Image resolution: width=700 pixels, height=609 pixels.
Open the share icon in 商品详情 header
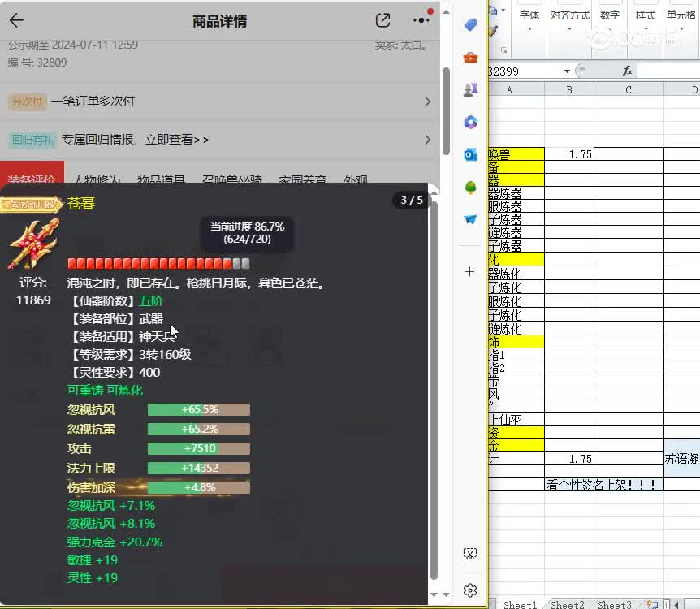pyautogui.click(x=383, y=20)
